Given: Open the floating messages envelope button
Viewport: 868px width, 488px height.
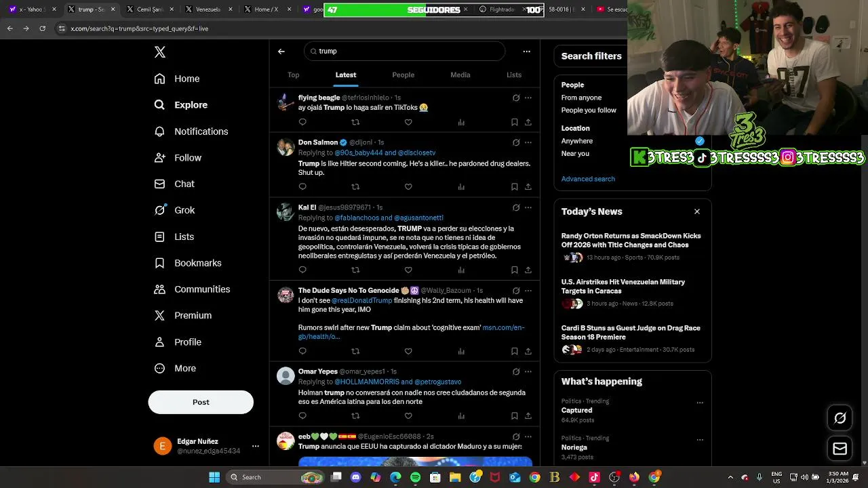Looking at the screenshot, I should pos(840,449).
